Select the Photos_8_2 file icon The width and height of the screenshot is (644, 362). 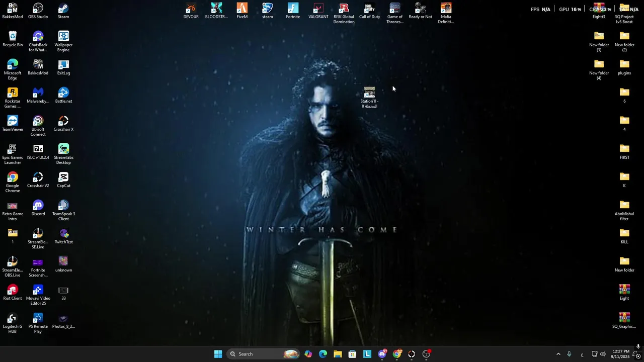(63, 321)
